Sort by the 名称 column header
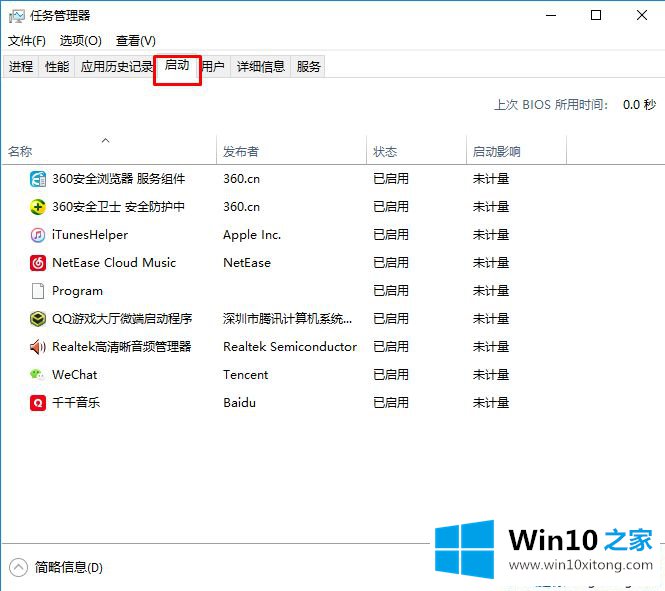The width and height of the screenshot is (665, 591). pos(109,151)
